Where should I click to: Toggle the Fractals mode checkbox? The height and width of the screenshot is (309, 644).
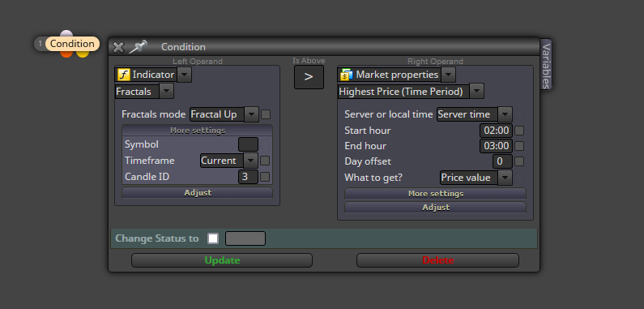pos(266,114)
